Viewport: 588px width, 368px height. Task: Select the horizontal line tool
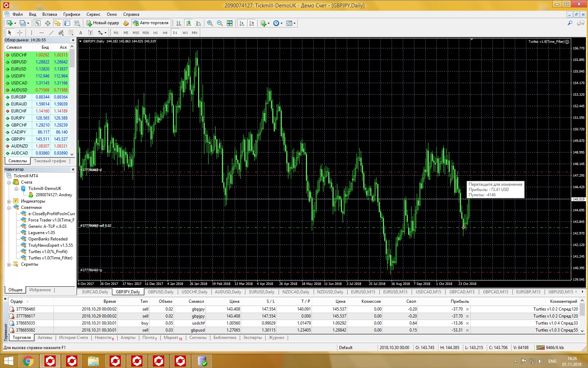pyautogui.click(x=41, y=33)
